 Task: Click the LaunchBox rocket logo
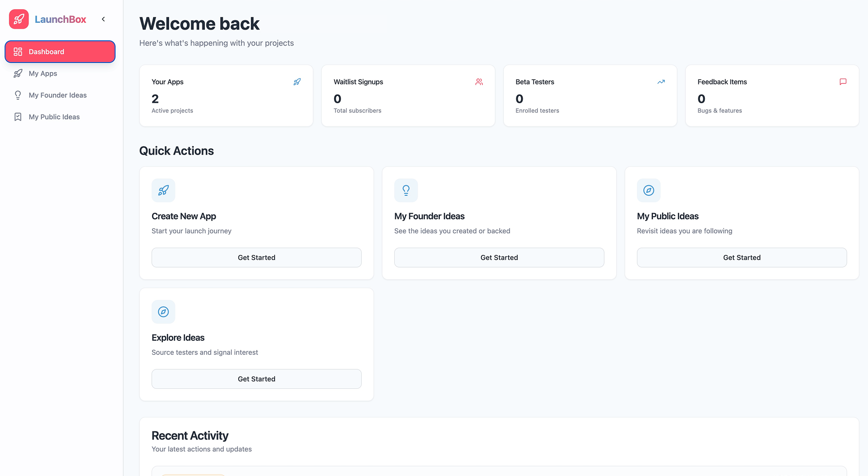(x=18, y=19)
